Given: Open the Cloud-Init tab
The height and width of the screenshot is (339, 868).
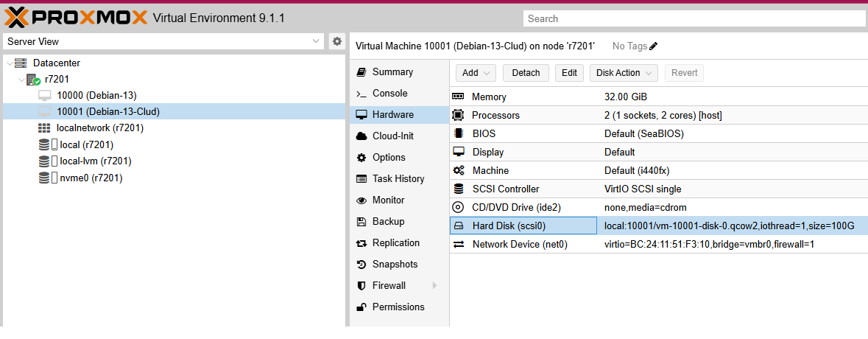Looking at the screenshot, I should click(x=393, y=136).
